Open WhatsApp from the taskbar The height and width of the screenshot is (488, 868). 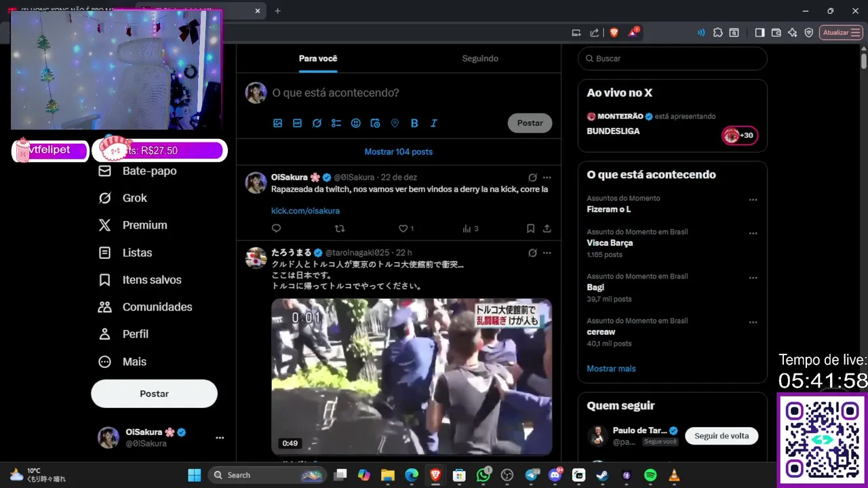pyautogui.click(x=484, y=475)
